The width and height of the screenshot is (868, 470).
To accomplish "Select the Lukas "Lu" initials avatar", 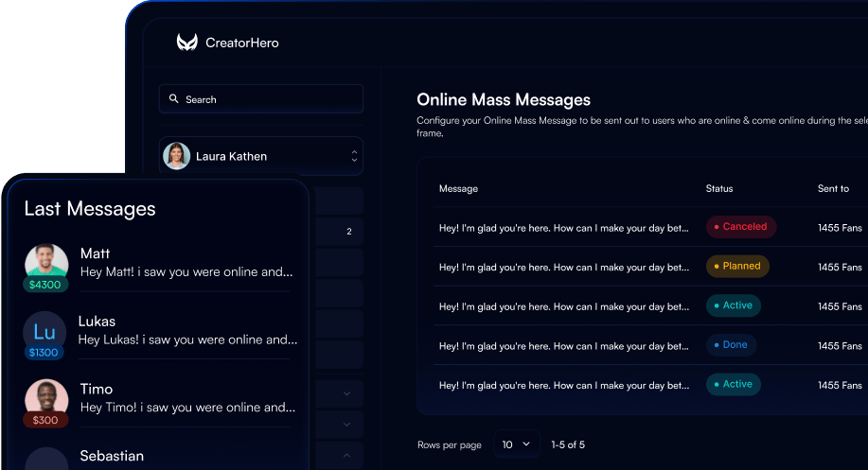I will [44, 332].
